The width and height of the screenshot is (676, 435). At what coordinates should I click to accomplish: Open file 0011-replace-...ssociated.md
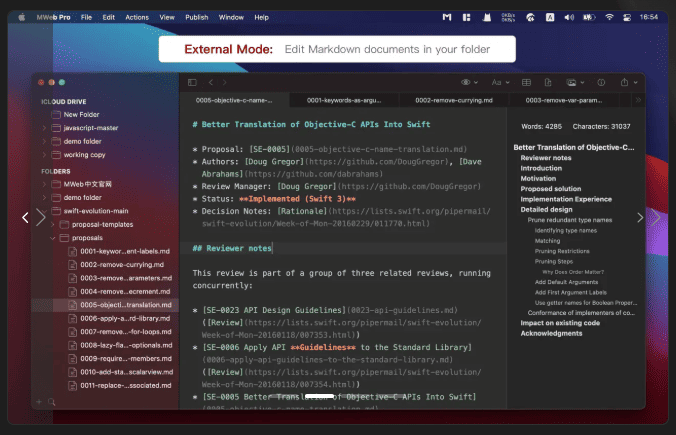point(125,385)
